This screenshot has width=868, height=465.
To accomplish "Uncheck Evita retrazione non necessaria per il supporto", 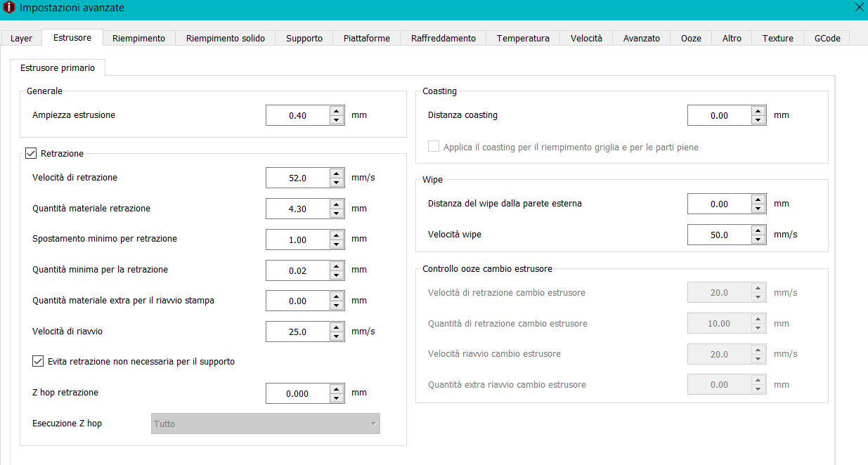I will (x=38, y=362).
